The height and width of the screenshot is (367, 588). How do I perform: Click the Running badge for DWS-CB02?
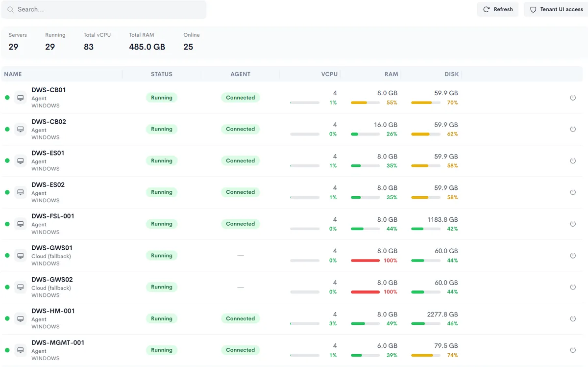[162, 129]
